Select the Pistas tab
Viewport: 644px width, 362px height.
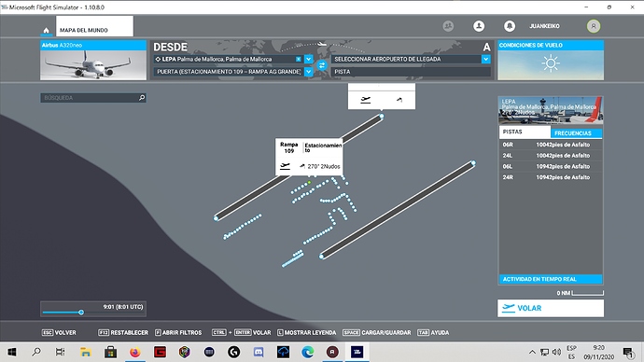pos(525,132)
